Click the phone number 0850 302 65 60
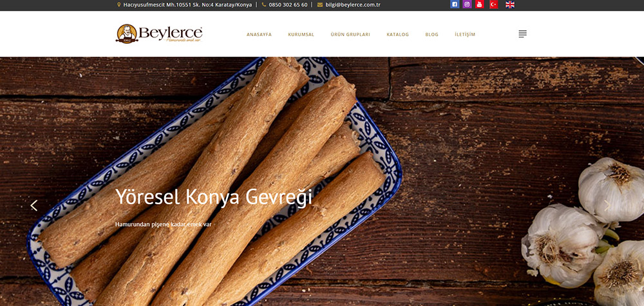This screenshot has height=306, width=644. (288, 5)
